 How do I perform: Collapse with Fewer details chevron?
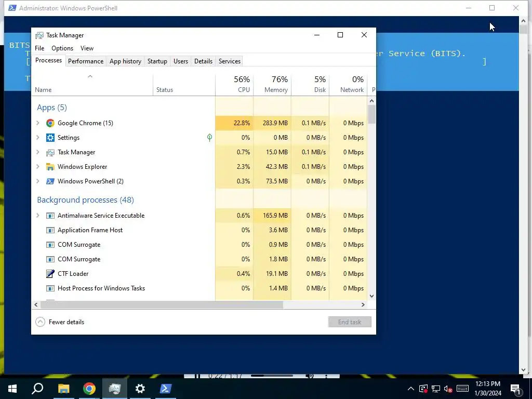tap(41, 322)
